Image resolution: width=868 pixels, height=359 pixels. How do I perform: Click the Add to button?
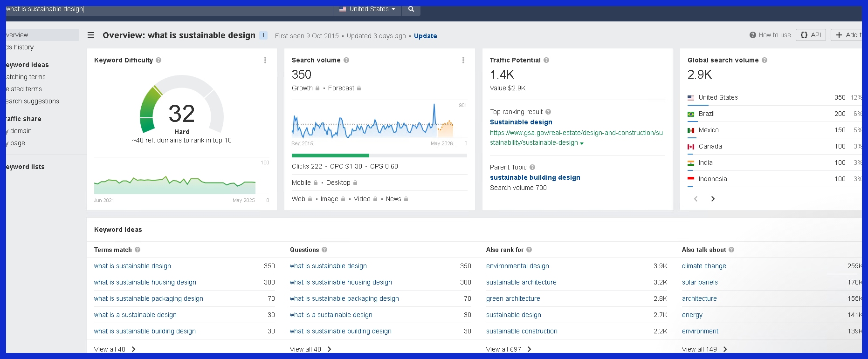click(x=847, y=35)
